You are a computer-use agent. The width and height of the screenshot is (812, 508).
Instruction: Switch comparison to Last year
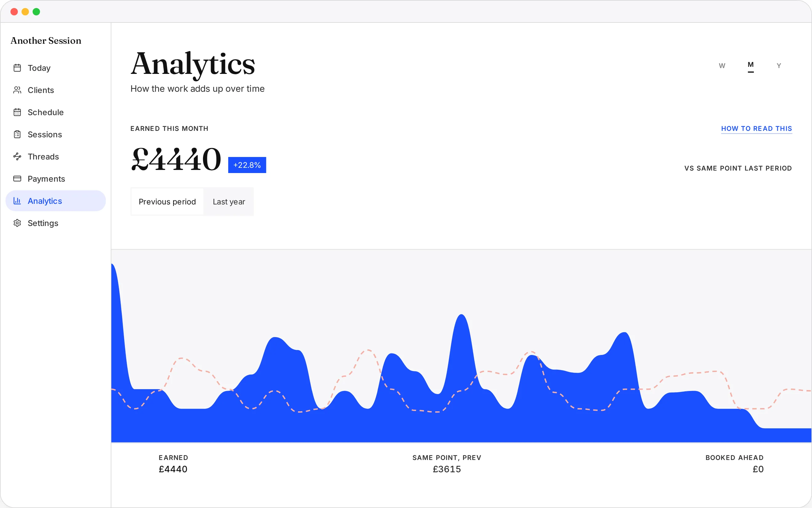click(229, 202)
